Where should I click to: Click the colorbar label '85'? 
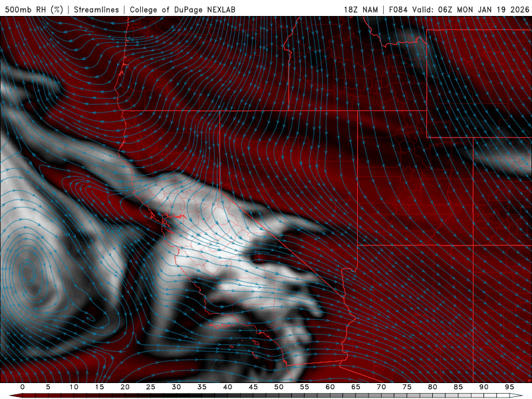pyautogui.click(x=458, y=387)
